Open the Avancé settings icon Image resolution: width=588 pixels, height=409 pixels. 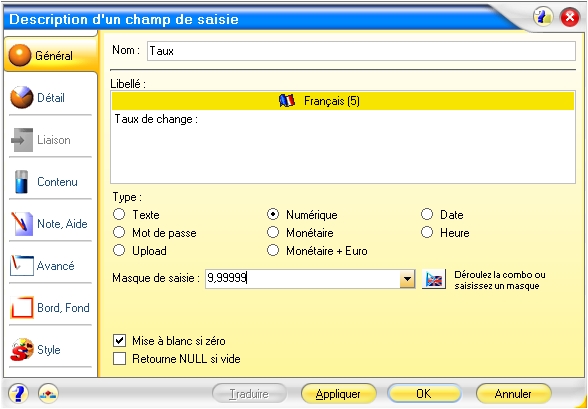tap(21, 266)
